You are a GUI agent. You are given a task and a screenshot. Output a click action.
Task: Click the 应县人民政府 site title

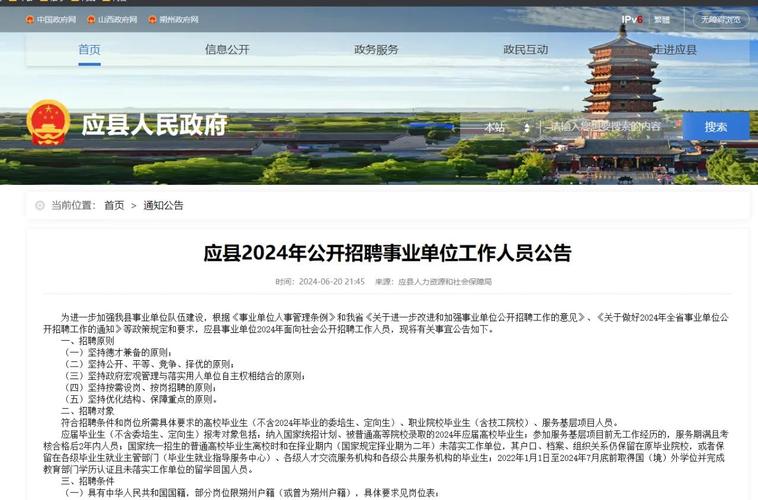point(154,125)
